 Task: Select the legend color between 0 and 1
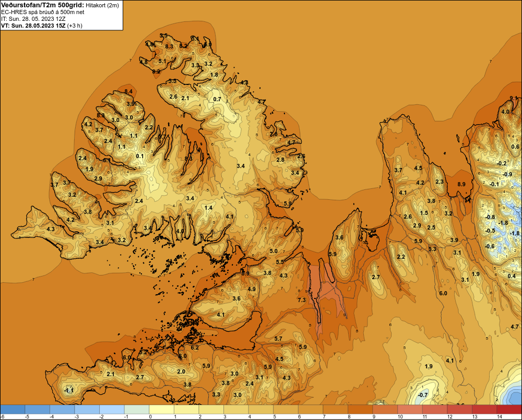coord(161,409)
